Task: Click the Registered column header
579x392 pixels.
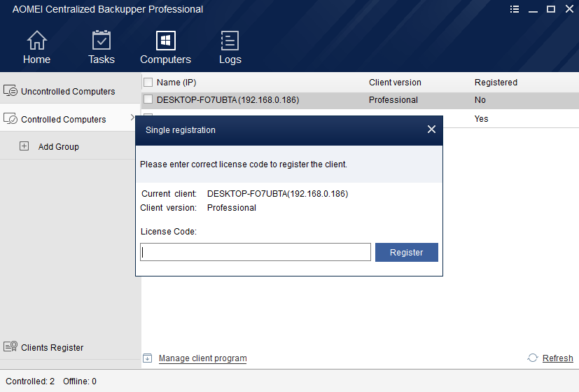Action: click(x=496, y=83)
